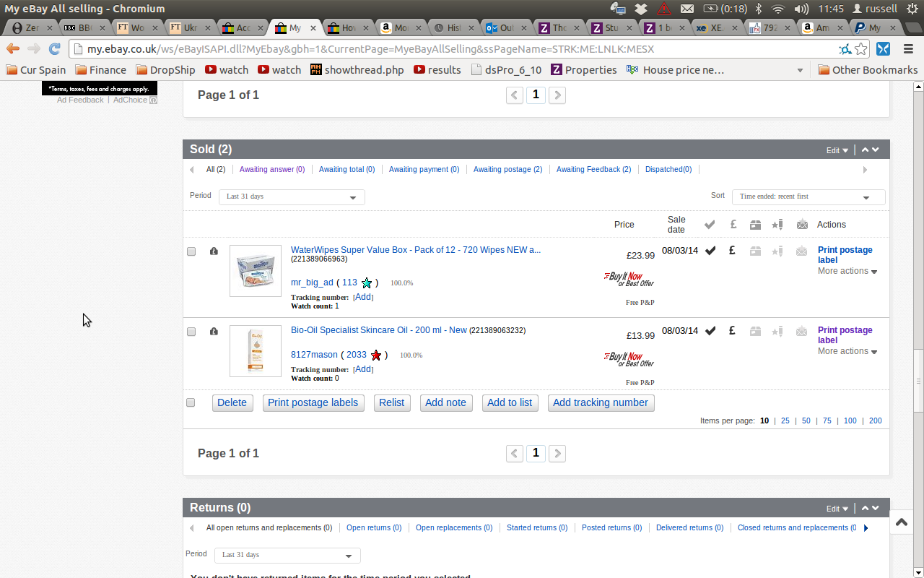924x578 pixels.
Task: Open the Wi-Fi network indicator
Action: coord(778,9)
